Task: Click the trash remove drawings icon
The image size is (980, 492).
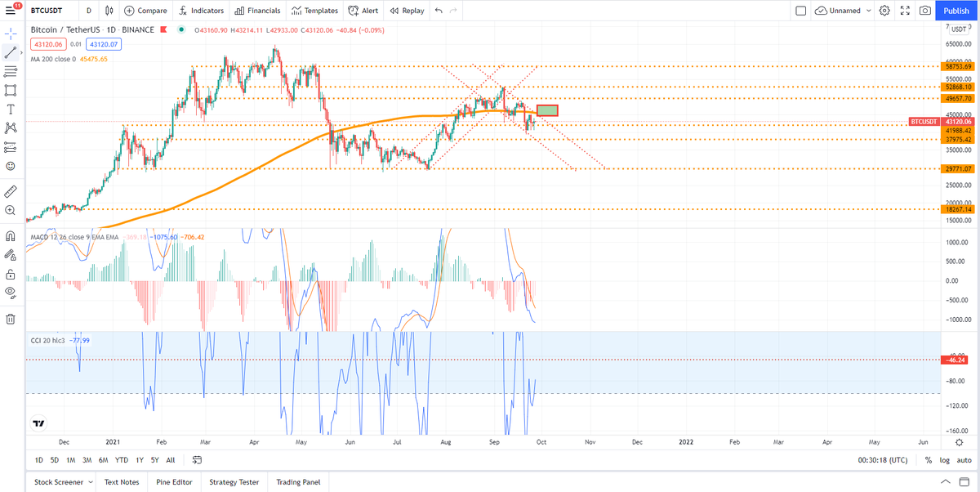Action: coord(11,318)
